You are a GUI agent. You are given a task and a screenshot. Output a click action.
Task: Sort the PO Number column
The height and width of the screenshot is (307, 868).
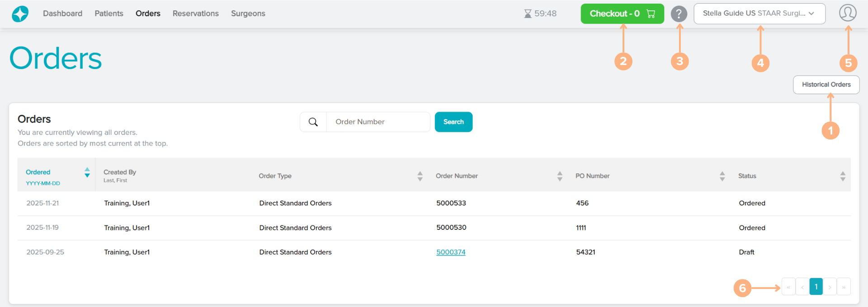pos(722,176)
